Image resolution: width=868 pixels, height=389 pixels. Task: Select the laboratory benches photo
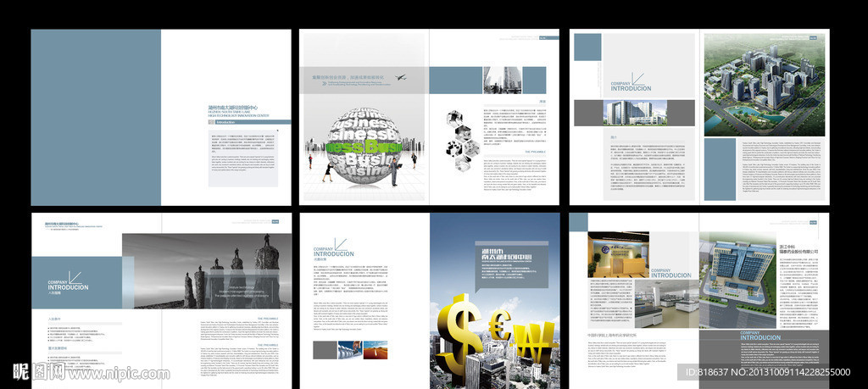pos(667,303)
